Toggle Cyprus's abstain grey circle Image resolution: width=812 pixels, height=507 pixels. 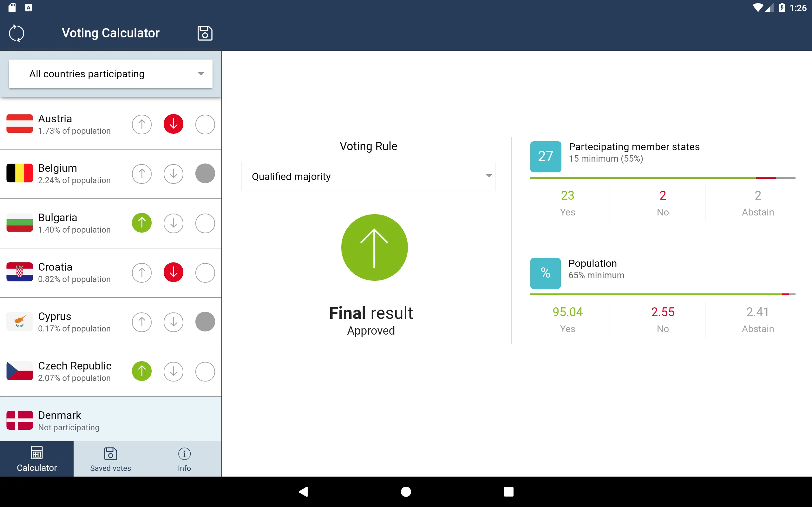(205, 321)
